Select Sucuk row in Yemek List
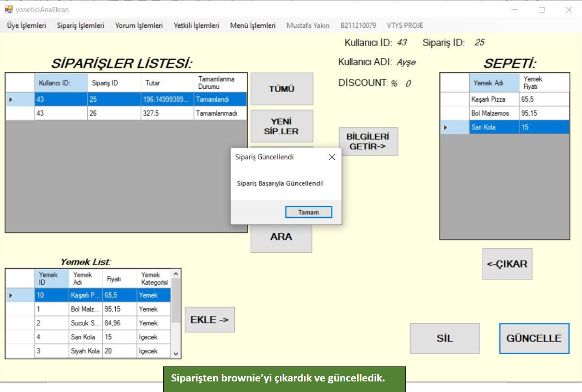Viewport: 582px width, 392px height. [x=85, y=323]
